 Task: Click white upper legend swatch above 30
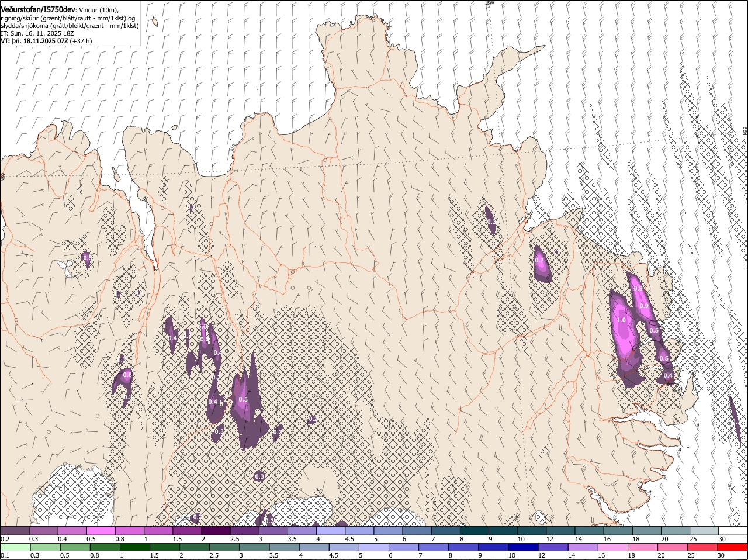(x=733, y=531)
